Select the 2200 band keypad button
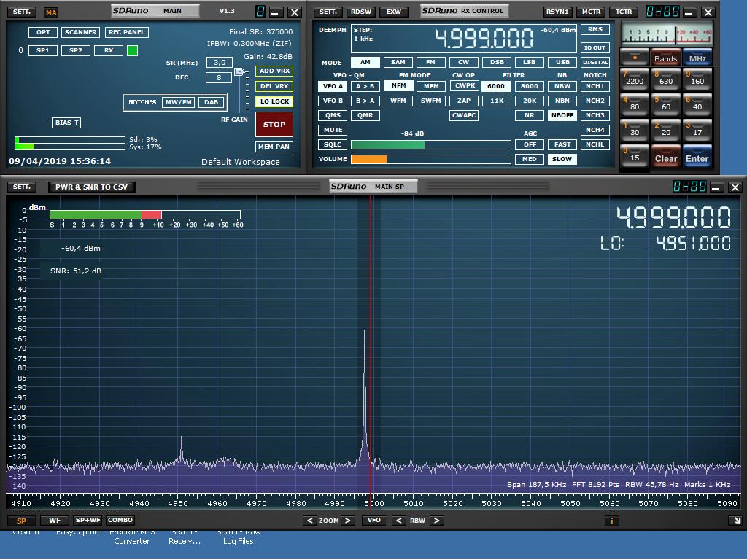Viewport: 747px width, 560px height. coord(635,80)
